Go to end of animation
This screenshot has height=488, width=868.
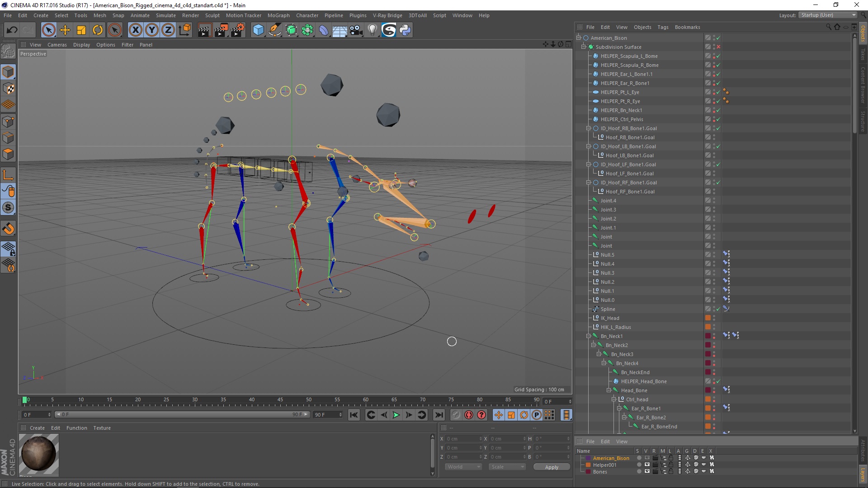tap(439, 415)
